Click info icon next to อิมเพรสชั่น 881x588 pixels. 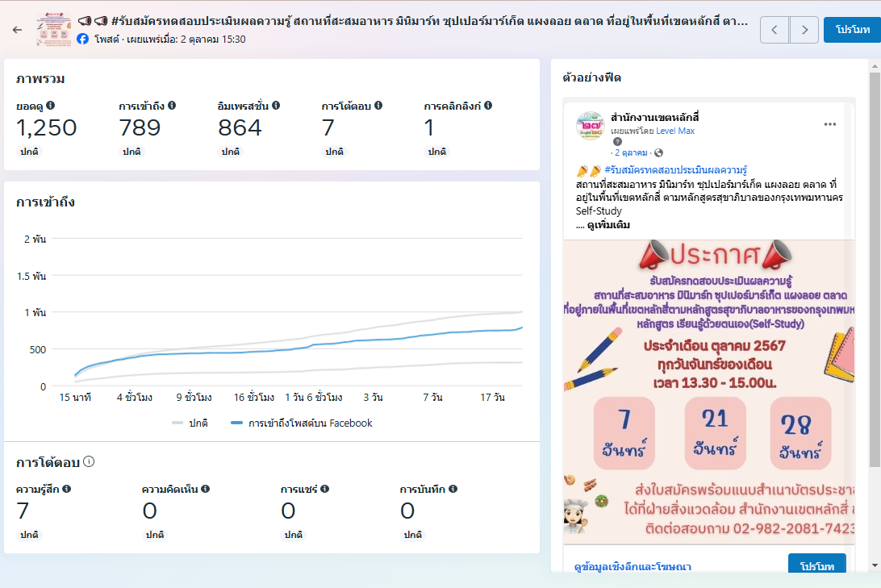(276, 106)
